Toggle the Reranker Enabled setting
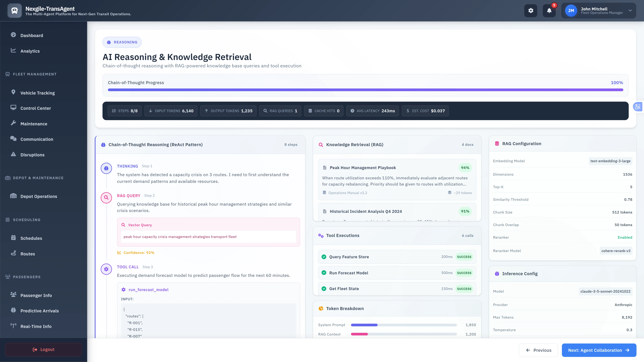644x362 pixels. coord(625,237)
